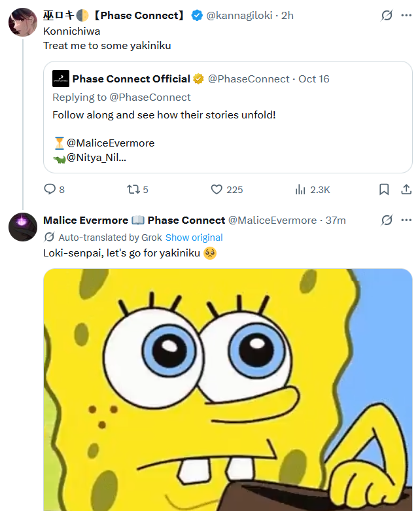This screenshot has width=420, height=511.
Task: Open more options for kannagiloki's tweet
Action: pos(406,15)
